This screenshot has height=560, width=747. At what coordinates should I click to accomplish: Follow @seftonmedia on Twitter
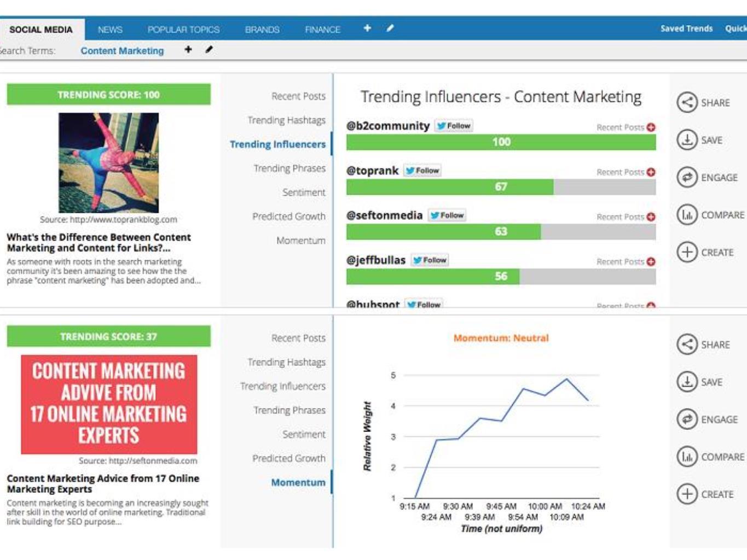pos(447,215)
